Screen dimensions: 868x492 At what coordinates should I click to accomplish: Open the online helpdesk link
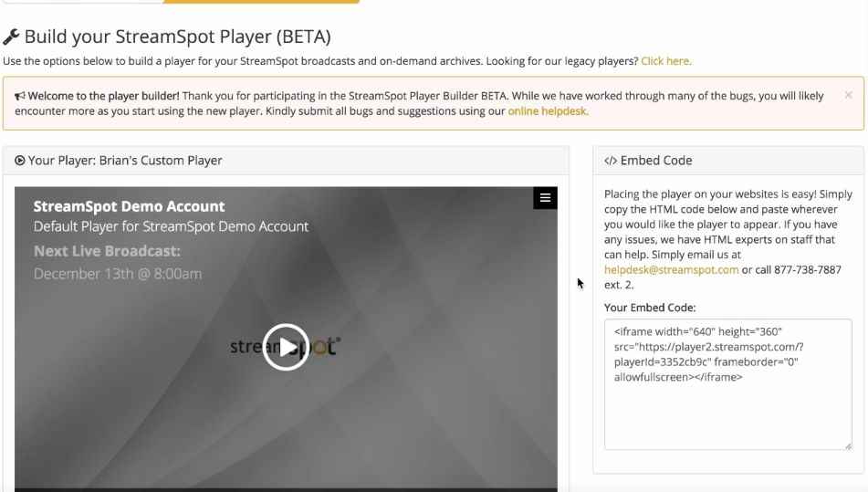click(548, 111)
